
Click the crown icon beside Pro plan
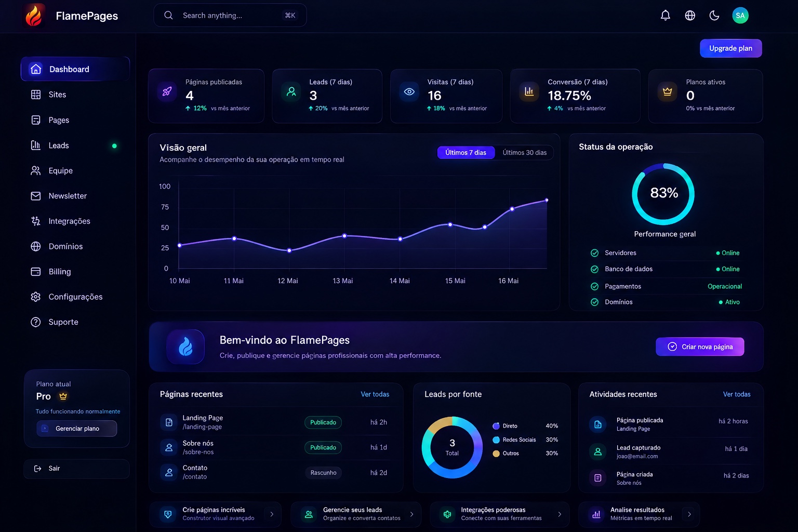(x=63, y=396)
